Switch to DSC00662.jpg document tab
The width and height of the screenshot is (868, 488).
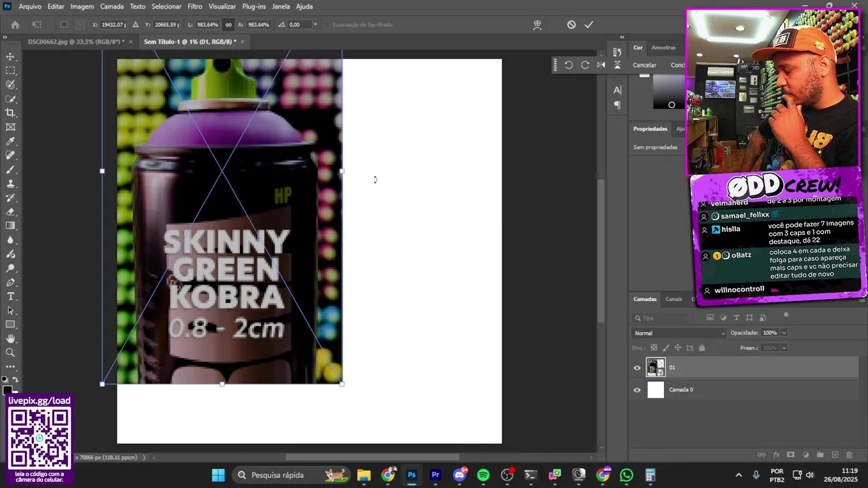pos(75,41)
